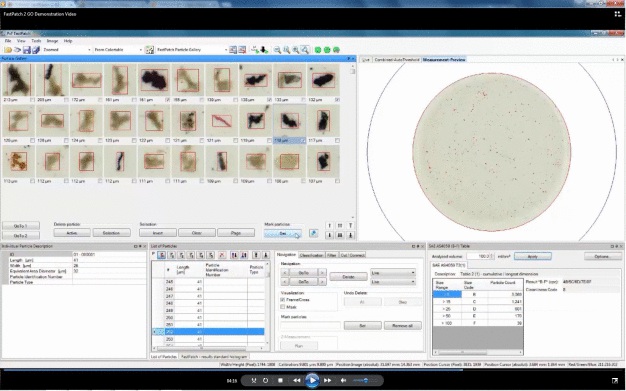Tick the checkbox under the 117 µm particle
This screenshot has width=626, height=391.
[337, 141]
